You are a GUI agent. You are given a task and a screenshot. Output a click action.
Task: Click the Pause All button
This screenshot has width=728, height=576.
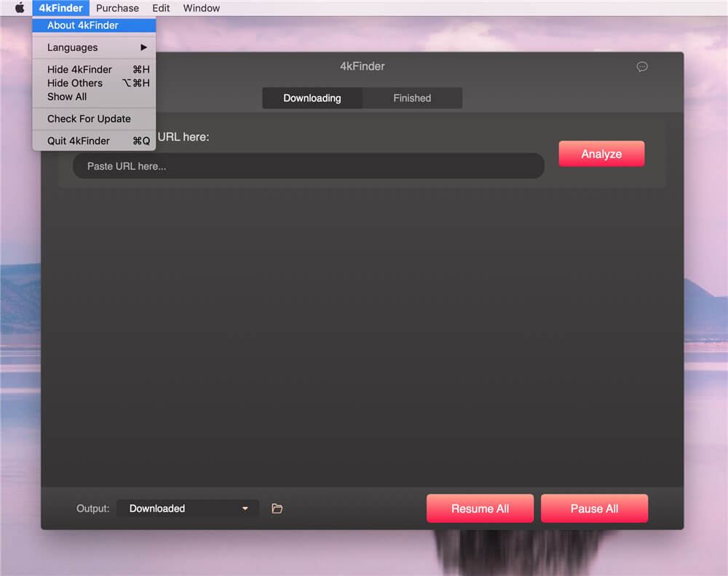pyautogui.click(x=594, y=508)
